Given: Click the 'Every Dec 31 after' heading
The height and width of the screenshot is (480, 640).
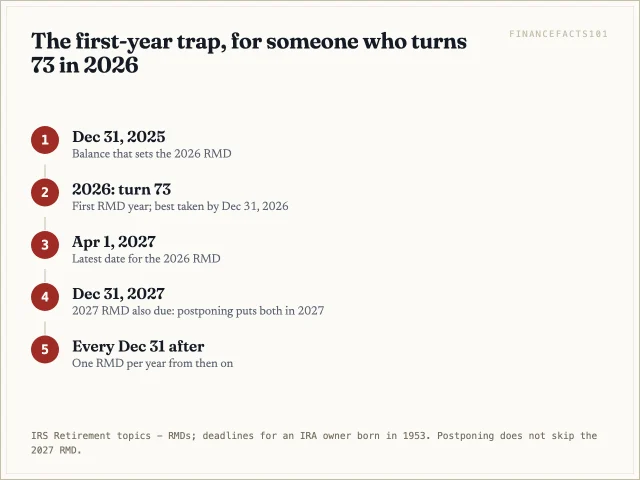Looking at the screenshot, I should coord(138,346).
